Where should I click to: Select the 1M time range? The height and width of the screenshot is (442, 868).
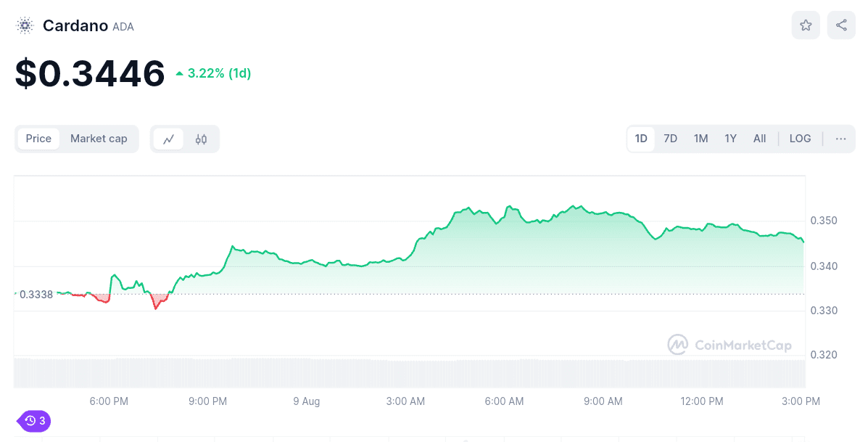[x=700, y=139]
